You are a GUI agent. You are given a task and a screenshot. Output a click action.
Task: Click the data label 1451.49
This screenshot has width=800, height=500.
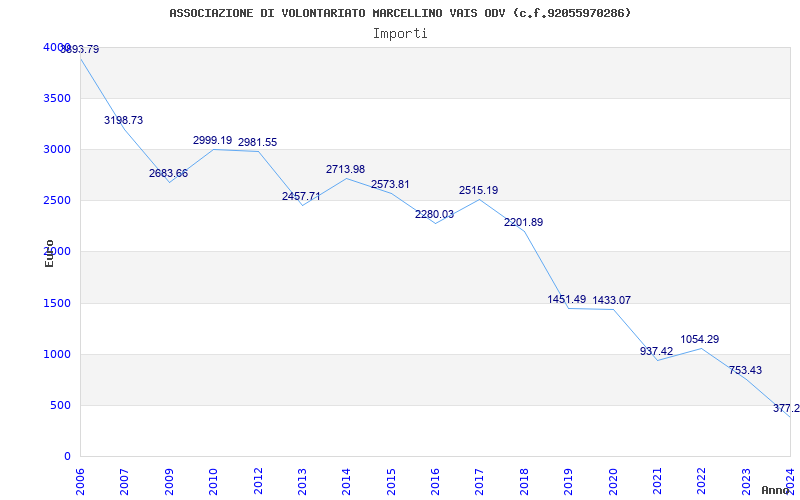click(x=567, y=299)
